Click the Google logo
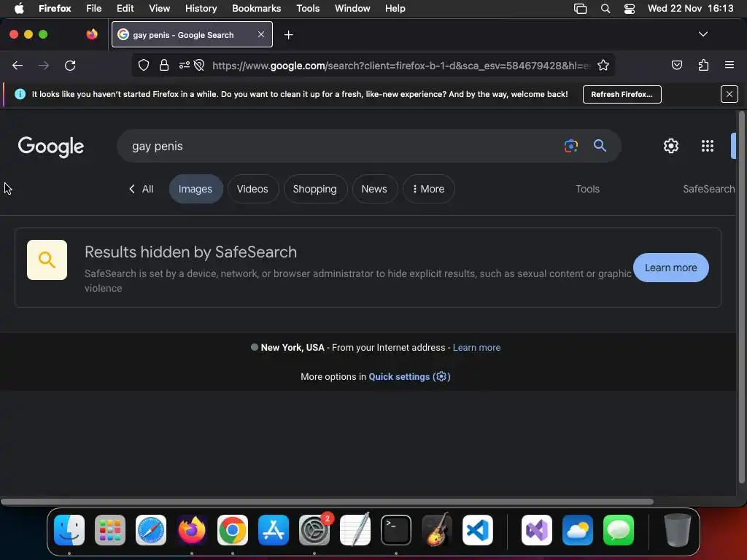This screenshot has width=747, height=560. 51,147
